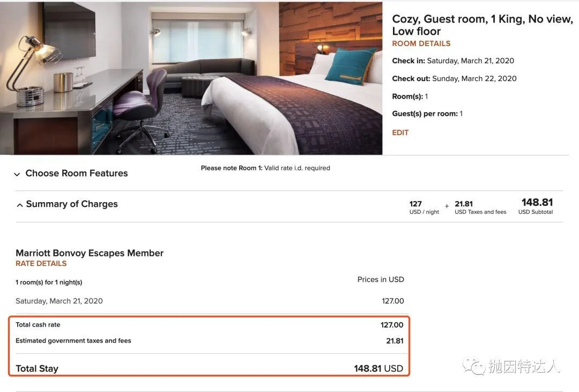Click the Choose Room Features heading
579x392 pixels.
pos(77,173)
